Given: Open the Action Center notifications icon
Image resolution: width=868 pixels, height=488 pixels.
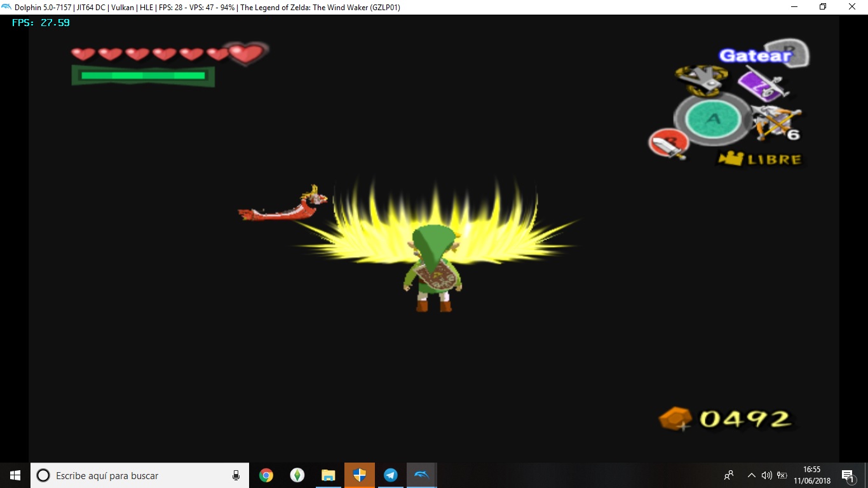Looking at the screenshot, I should tap(848, 475).
